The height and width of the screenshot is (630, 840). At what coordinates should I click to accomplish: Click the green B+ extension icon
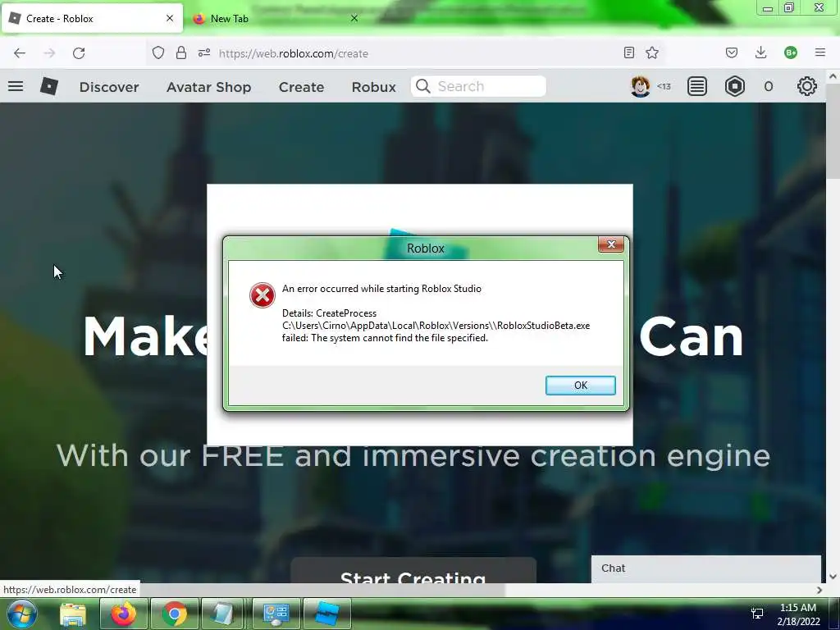(x=791, y=52)
